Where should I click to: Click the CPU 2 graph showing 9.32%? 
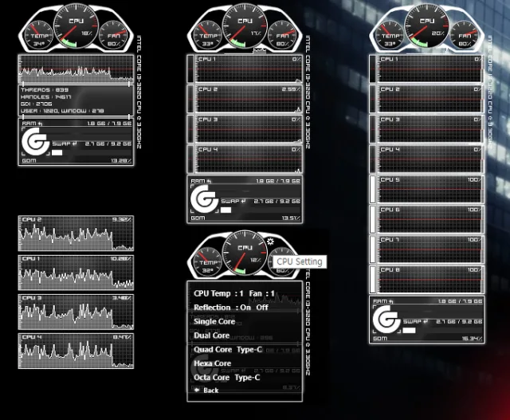76,234
